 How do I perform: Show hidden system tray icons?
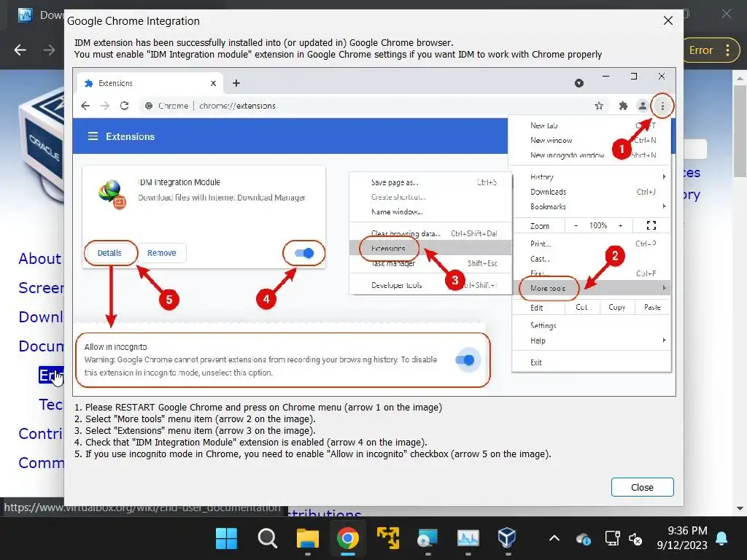click(554, 539)
